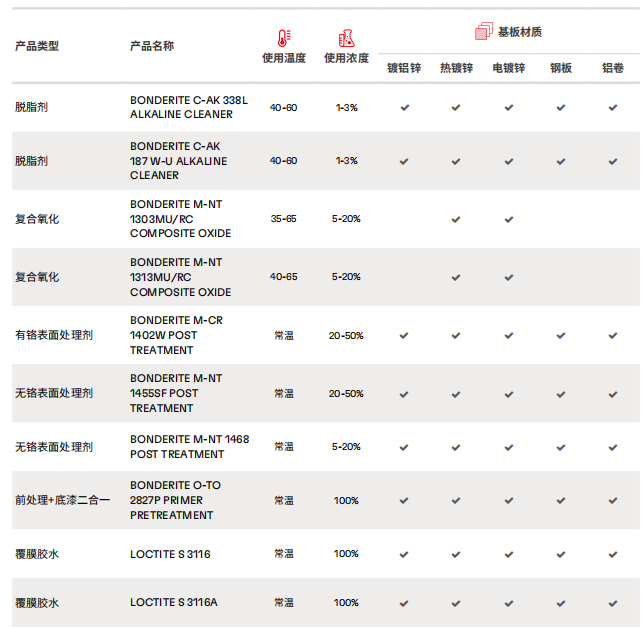Click 镀铝锌 checkmark for BONDERITE C-AK 338L
Image resolution: width=643 pixels, height=628 pixels.
click(x=404, y=107)
